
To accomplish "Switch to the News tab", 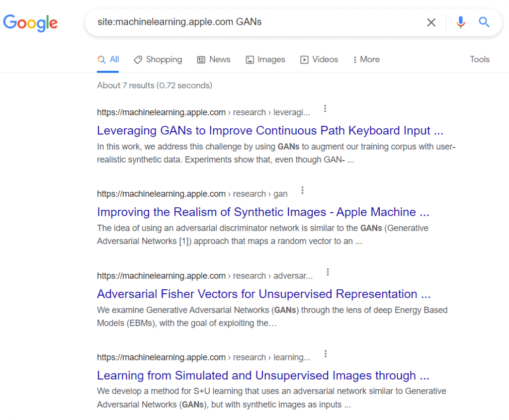I will tap(214, 60).
